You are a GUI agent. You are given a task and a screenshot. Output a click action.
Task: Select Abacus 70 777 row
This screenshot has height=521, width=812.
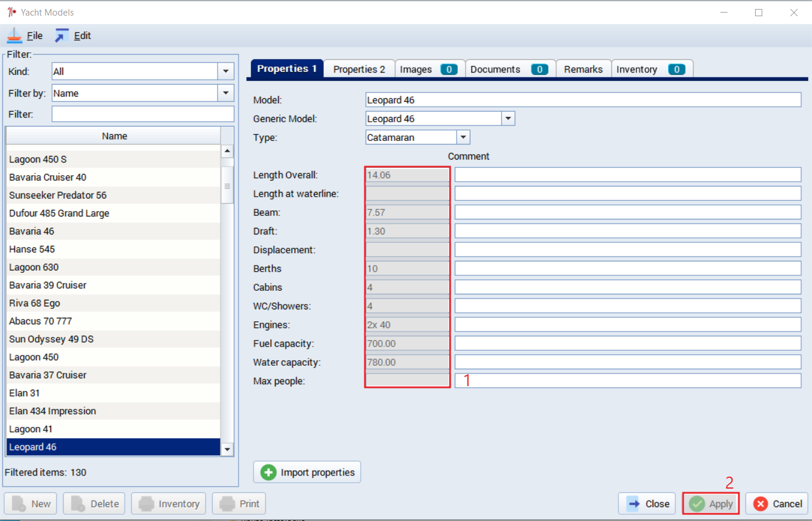113,321
